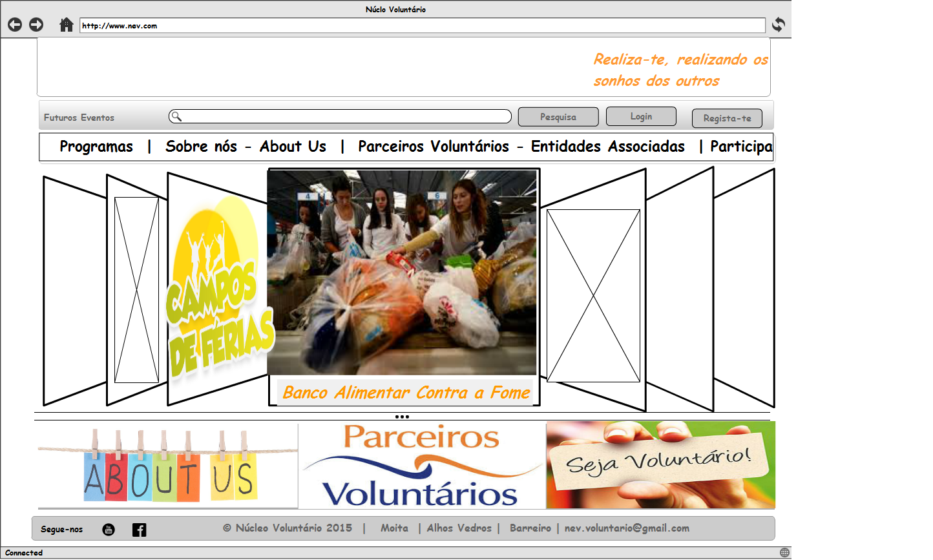Click the Regista-te button
The width and height of the screenshot is (933, 560).
tap(727, 118)
